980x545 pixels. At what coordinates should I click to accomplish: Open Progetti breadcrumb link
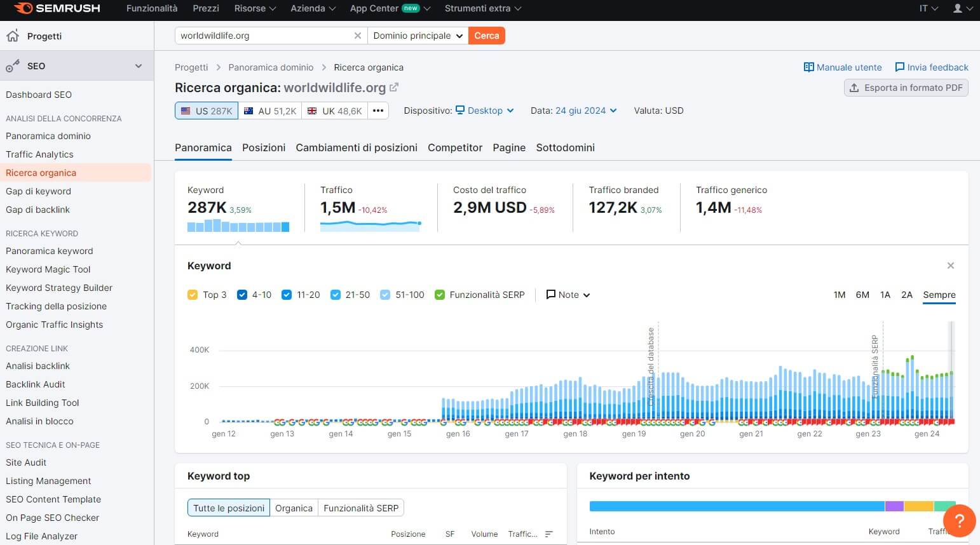point(191,67)
